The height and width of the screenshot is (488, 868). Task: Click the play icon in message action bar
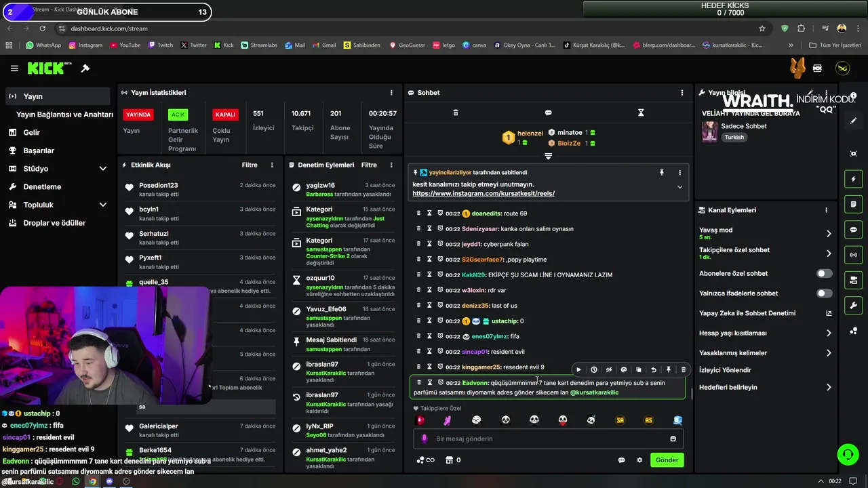coord(578,370)
